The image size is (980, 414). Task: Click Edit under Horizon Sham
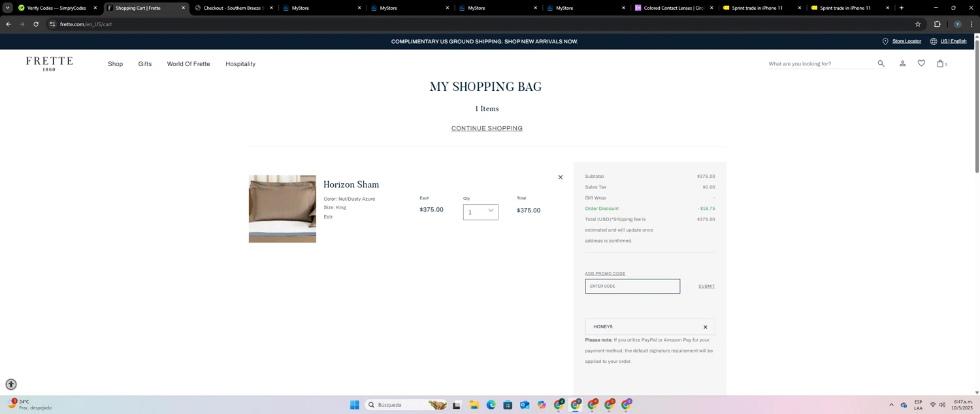click(x=328, y=217)
